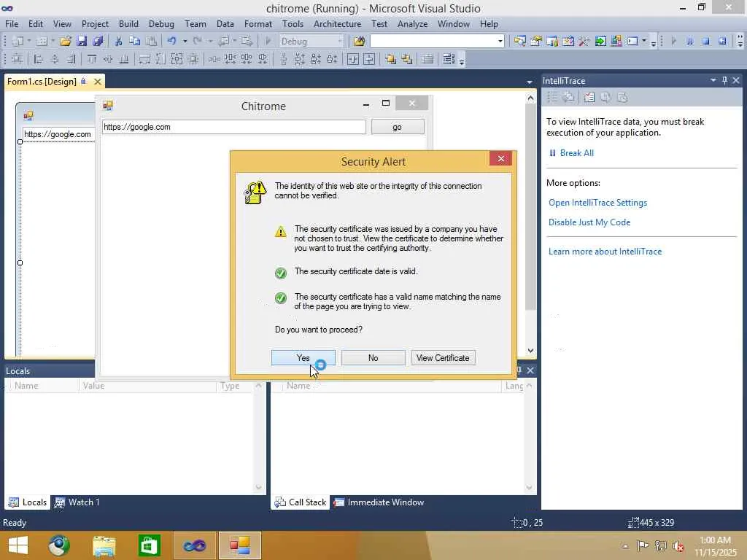Switch to the Immediate Window tab

pos(379,502)
